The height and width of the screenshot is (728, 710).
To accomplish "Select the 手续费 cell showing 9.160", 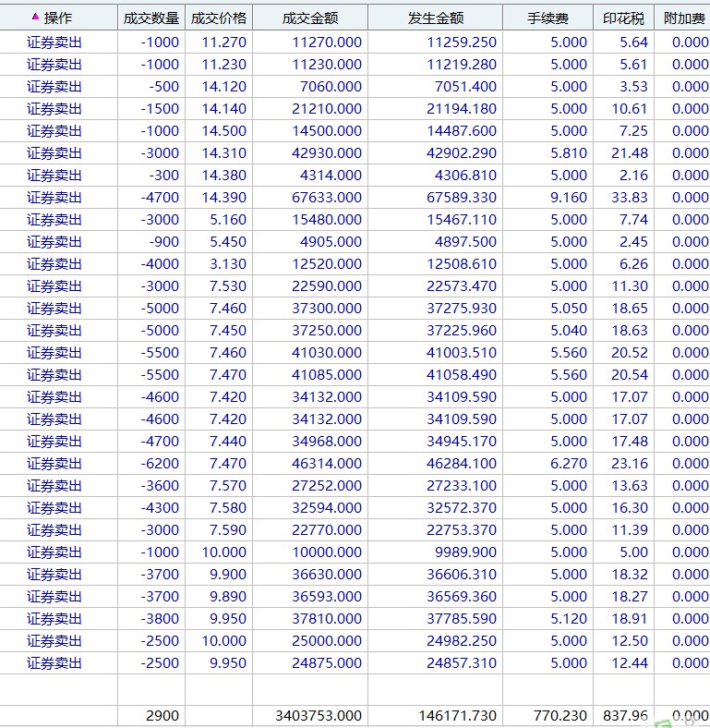I will (x=568, y=197).
